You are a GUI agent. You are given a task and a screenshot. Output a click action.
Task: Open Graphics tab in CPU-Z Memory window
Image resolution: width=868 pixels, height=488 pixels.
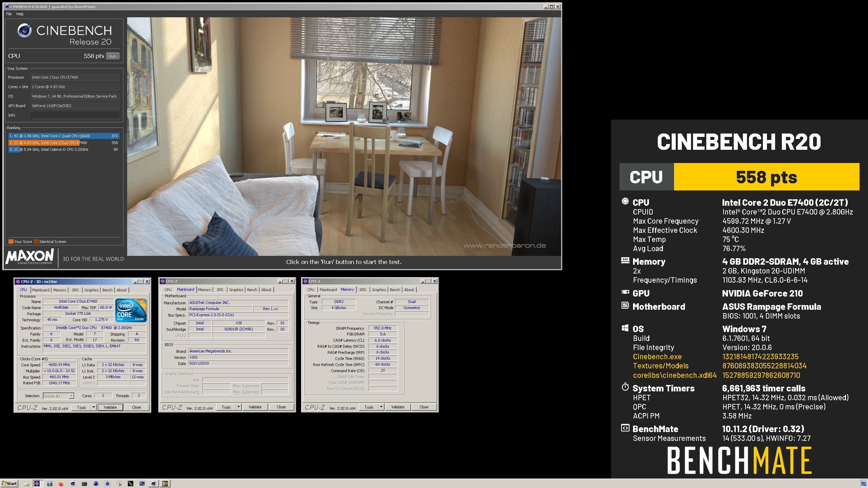coord(379,290)
